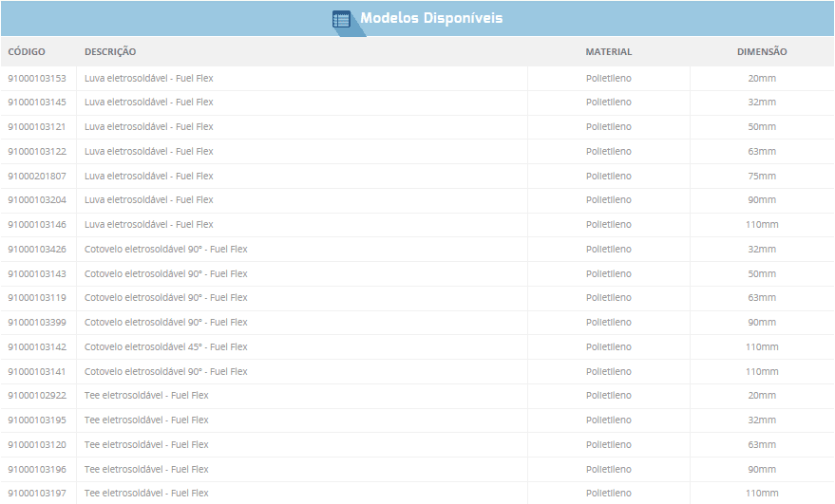Select Tee eletrosoldável description for code 91000102922
Screen dimensions: 835x504
146,396
